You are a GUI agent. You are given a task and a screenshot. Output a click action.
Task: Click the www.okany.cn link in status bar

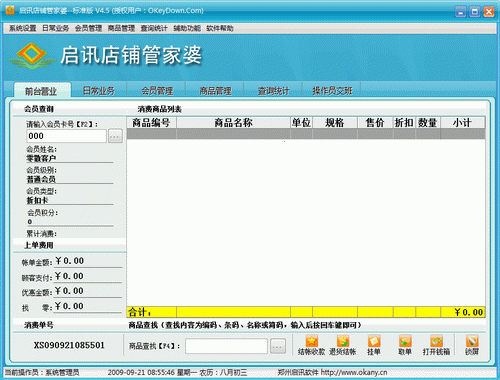[x=354, y=372]
